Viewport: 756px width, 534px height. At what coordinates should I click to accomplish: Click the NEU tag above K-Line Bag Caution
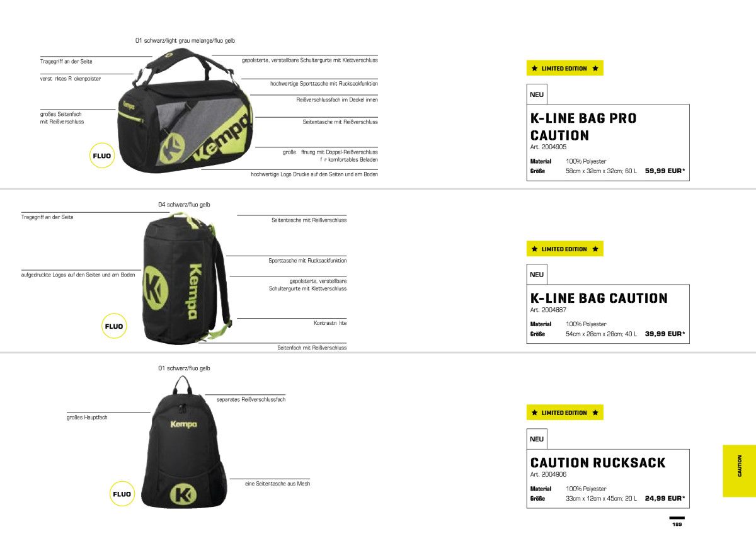[537, 275]
